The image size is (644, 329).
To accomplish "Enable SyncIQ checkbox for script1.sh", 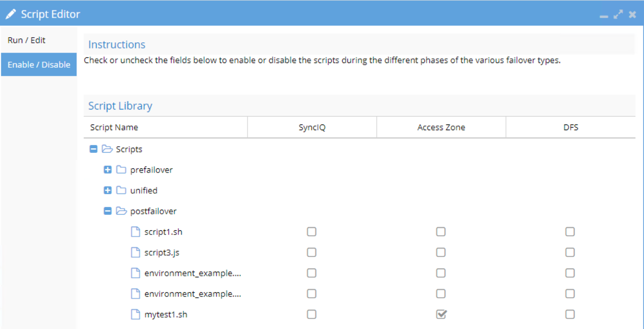I will point(312,232).
